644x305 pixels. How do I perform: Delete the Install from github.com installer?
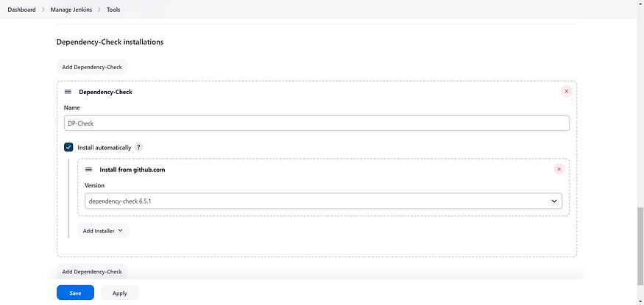[559, 169]
